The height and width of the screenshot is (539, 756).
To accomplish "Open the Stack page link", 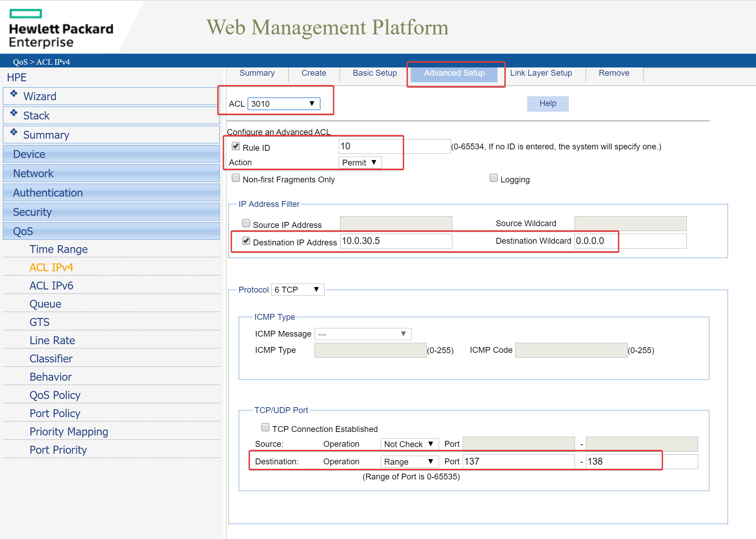I will 36,115.
